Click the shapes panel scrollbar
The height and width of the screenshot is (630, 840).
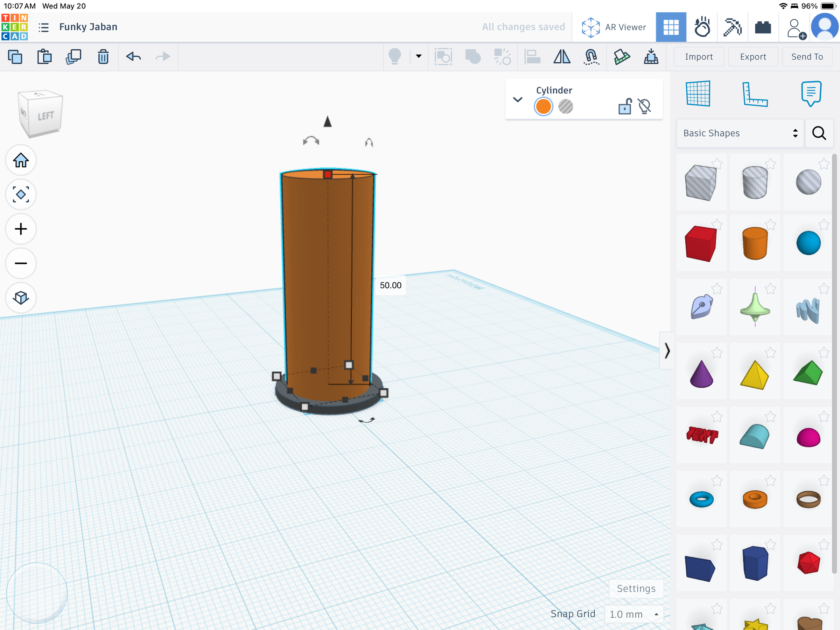[834, 364]
